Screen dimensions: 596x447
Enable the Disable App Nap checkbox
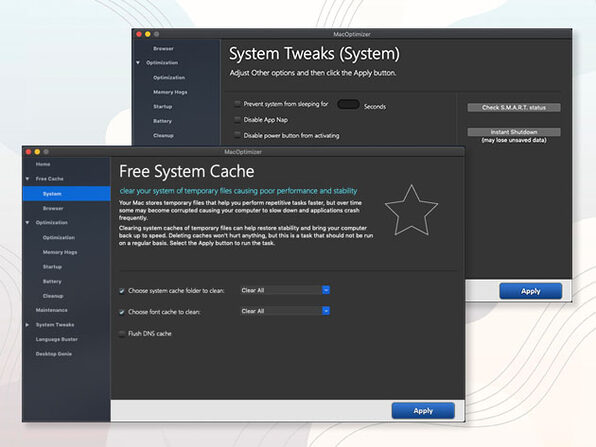[x=238, y=120]
